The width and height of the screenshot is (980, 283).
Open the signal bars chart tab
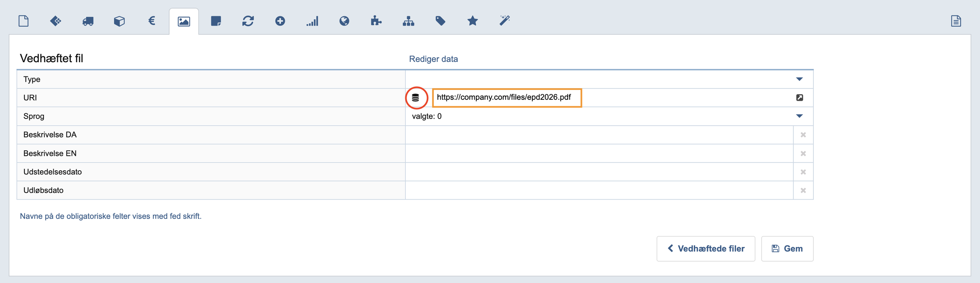click(x=312, y=21)
